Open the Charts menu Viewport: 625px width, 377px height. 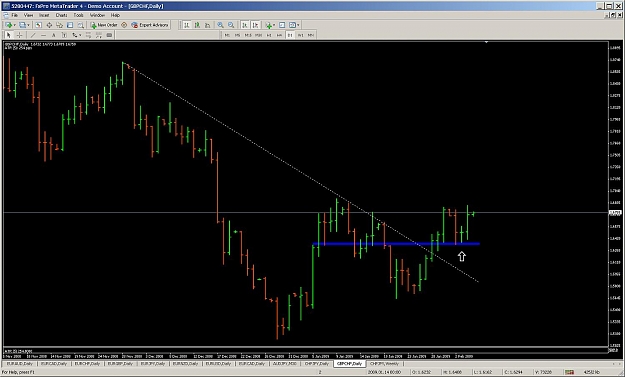coord(61,15)
